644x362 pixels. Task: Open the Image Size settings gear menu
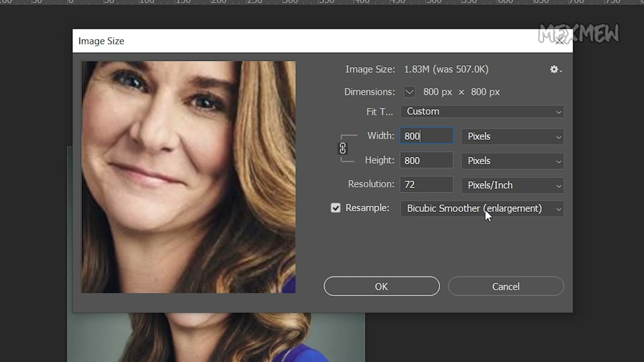click(555, 69)
